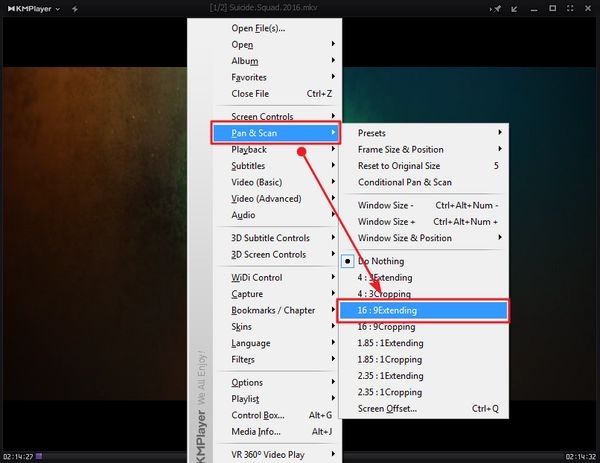Select Window Size - option
600x463 pixels.
click(424, 205)
